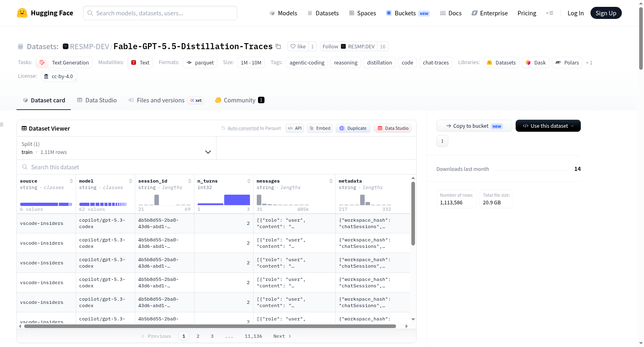
Task: Sort the source column with its arrows
Action: pyautogui.click(x=71, y=181)
